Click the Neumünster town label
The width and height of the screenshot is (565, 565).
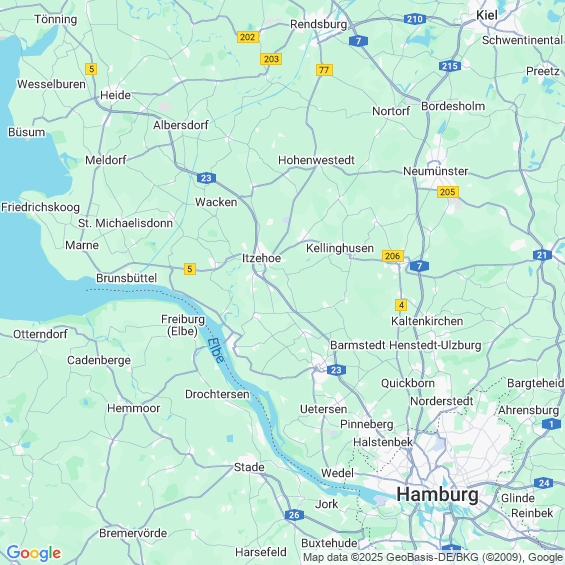tap(435, 171)
